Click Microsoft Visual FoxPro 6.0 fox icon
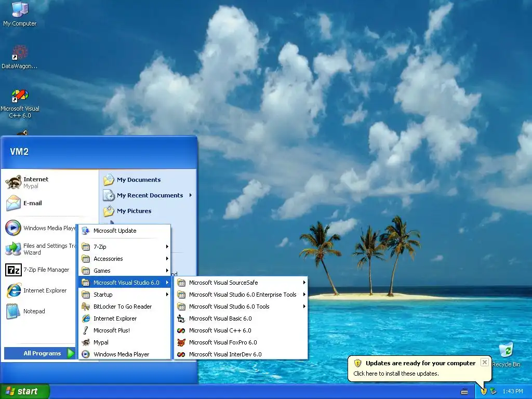The width and height of the screenshot is (532, 399). 181,342
